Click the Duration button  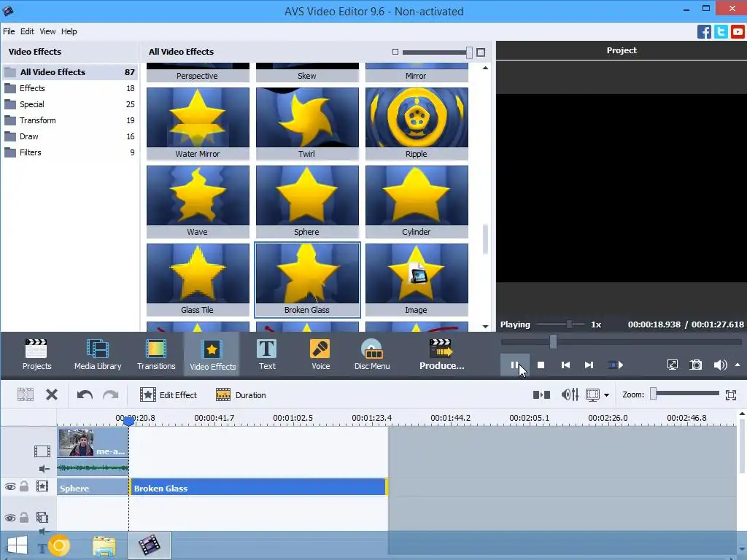(241, 394)
